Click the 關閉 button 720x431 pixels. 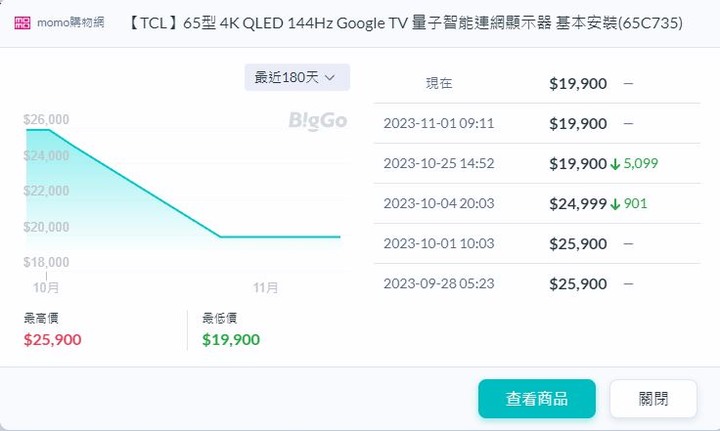653,398
